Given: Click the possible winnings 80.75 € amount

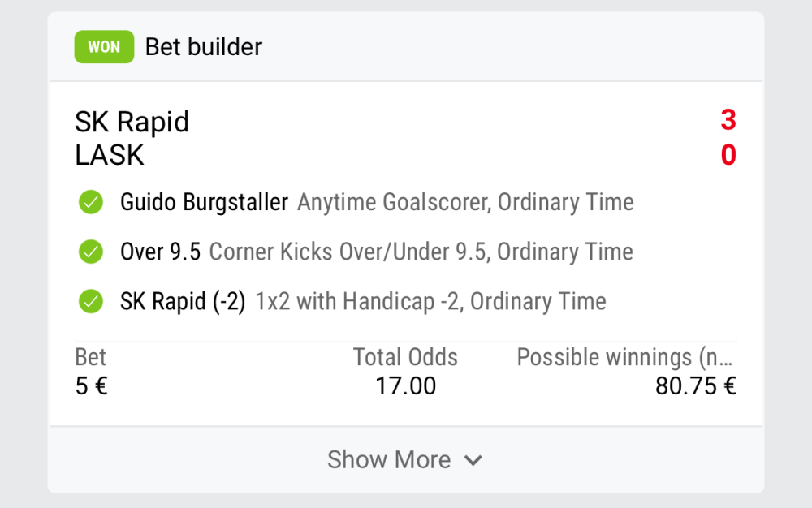Looking at the screenshot, I should pos(695,386).
